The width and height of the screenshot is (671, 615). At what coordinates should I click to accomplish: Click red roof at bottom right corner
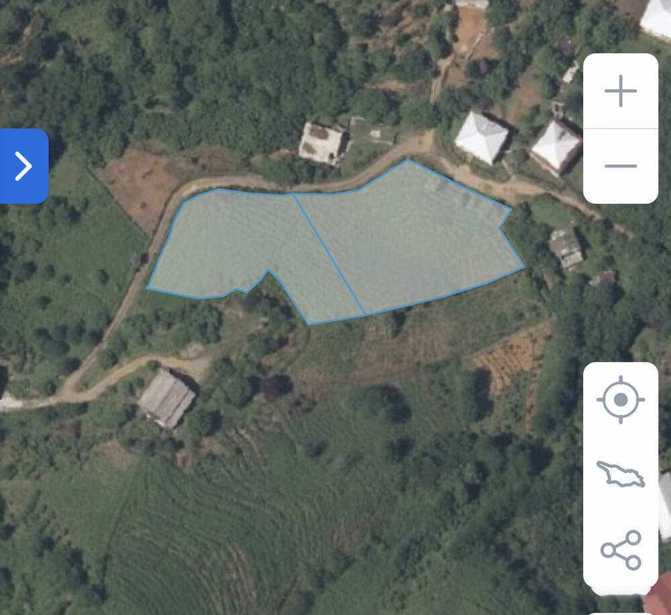point(658,595)
